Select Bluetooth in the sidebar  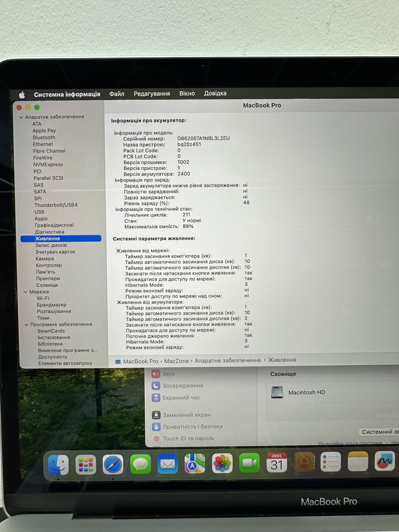pyautogui.click(x=44, y=137)
